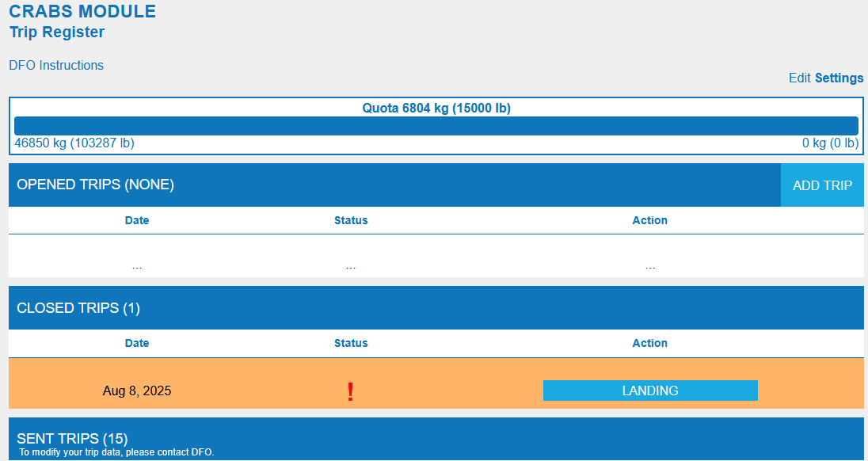Click the red exclamation status icon
This screenshot has height=461, width=868.
click(x=351, y=391)
